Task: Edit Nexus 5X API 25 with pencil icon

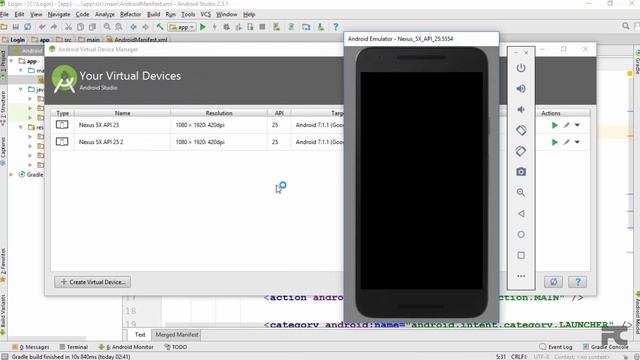Action: coord(567,125)
